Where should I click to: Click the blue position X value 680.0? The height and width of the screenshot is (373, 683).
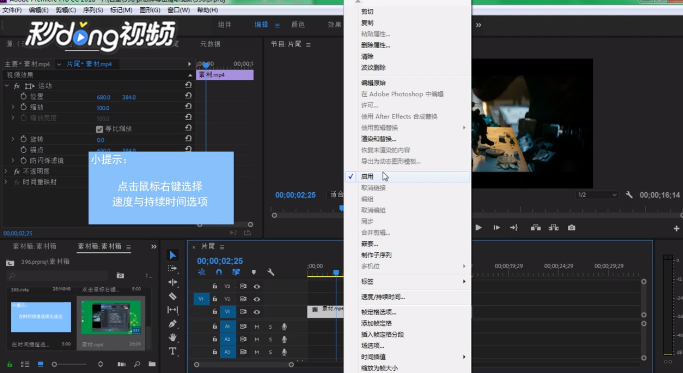coord(104,97)
